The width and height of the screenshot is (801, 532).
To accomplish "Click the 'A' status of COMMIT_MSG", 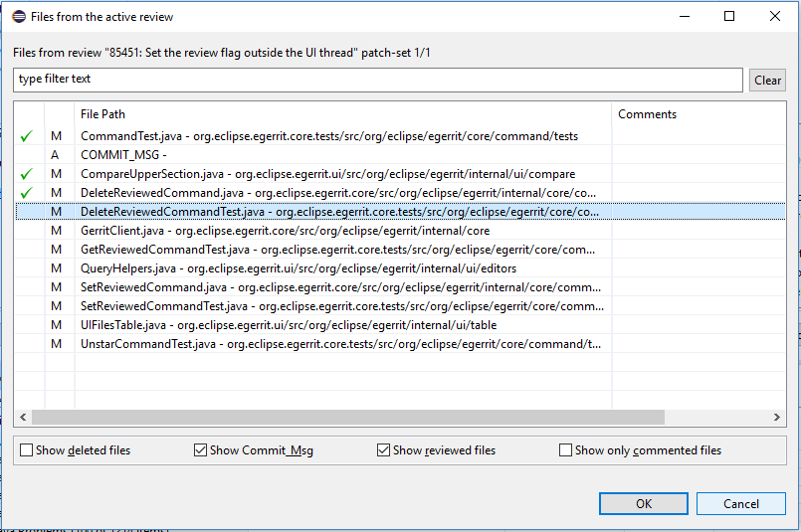I will 55,155.
